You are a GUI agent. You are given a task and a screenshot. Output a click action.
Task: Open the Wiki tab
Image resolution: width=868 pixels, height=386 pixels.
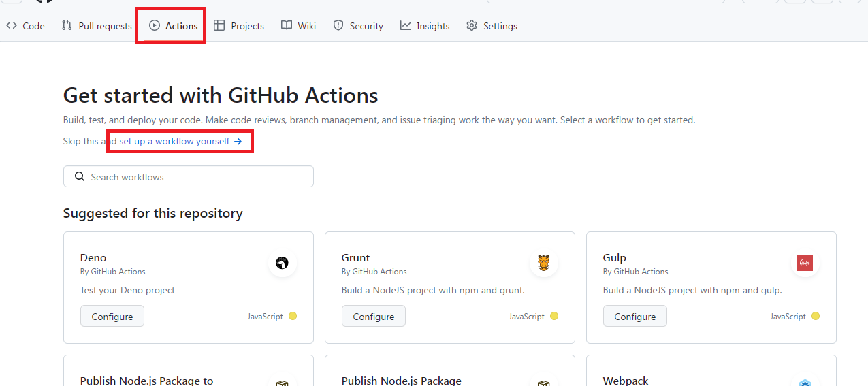(x=298, y=26)
